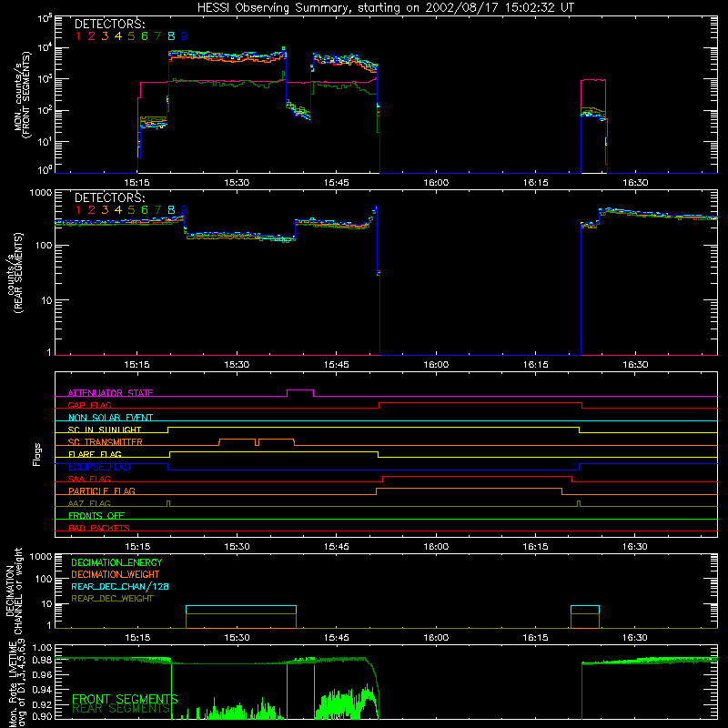Screen dimensions: 728x728
Task: Click 15:30 tick under rear segments plot
Action: point(237,365)
